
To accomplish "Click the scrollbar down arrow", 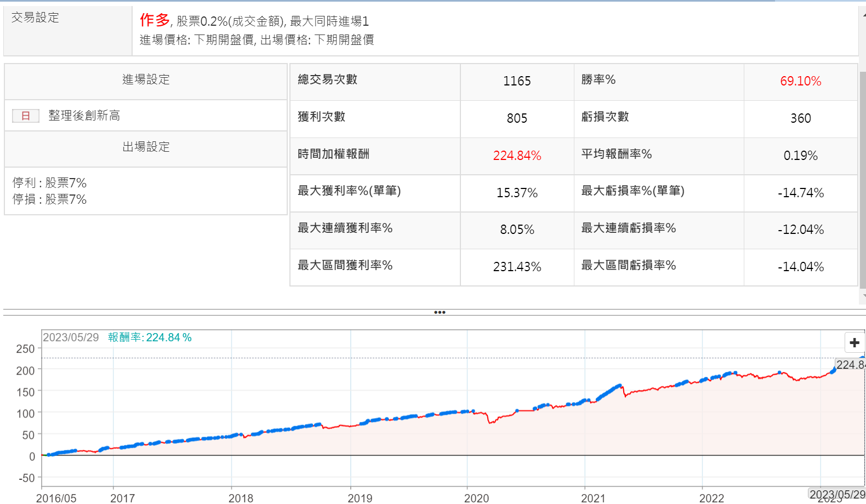I will click(863, 296).
